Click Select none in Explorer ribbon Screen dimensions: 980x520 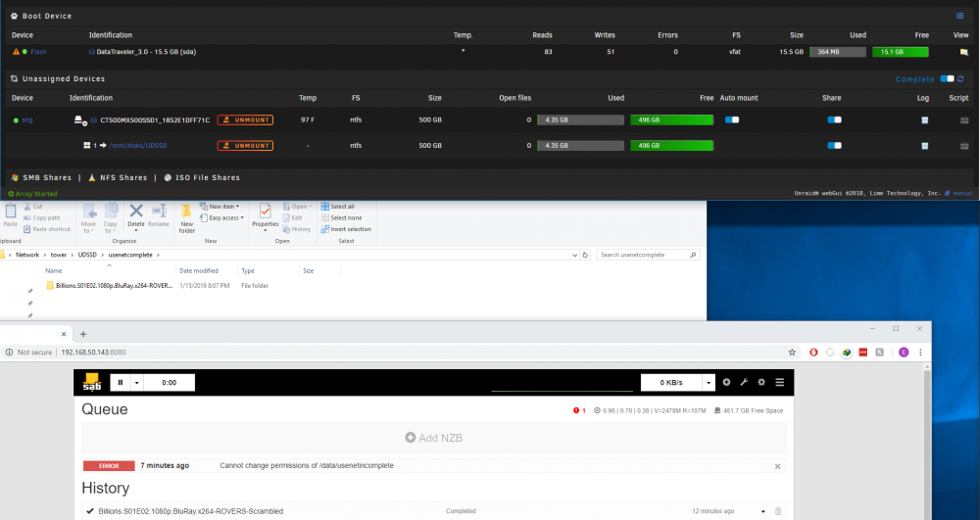(x=341, y=217)
